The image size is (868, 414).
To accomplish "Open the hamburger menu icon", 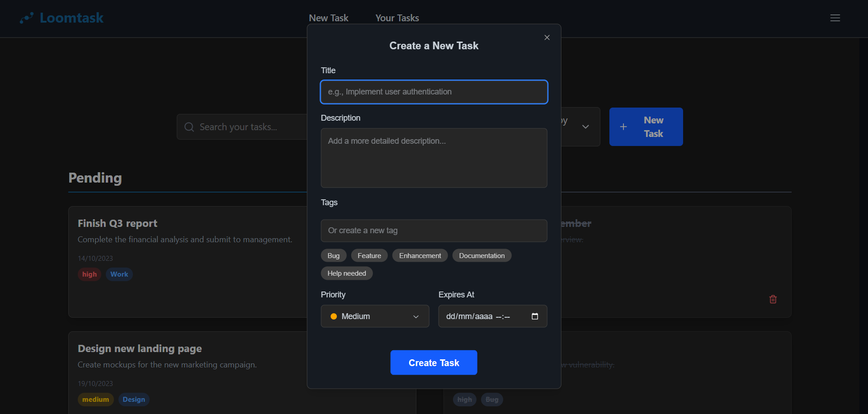I will (835, 18).
